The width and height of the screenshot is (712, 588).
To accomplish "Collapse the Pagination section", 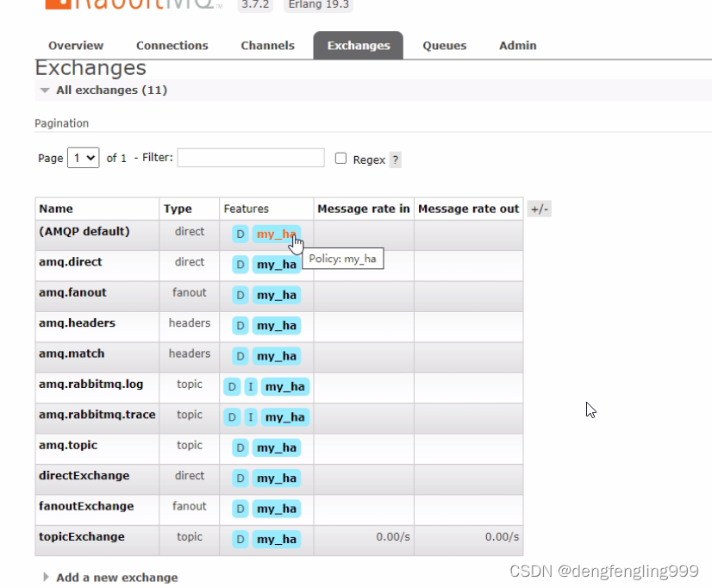I will (61, 123).
